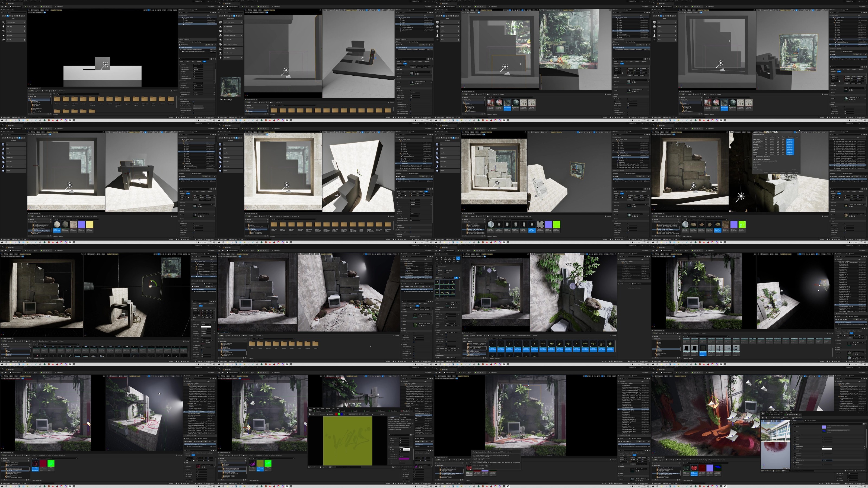Adjust Shaded Volume Opacity slider in Box Brush2 details
Image resolution: width=868 pixels, height=488 pixels.
pyautogui.click(x=415, y=221)
